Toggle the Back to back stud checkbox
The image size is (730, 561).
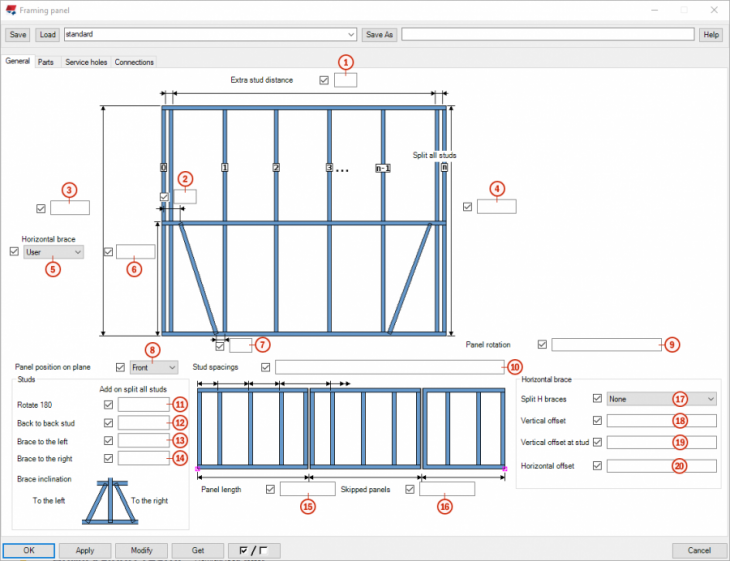pyautogui.click(x=108, y=423)
